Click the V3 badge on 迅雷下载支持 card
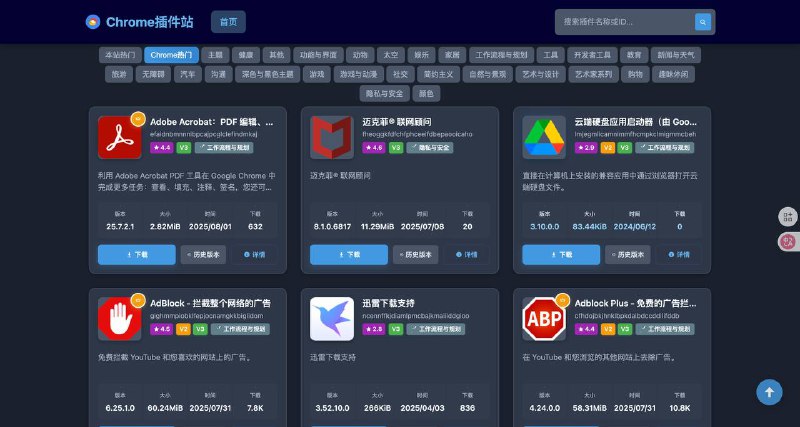 click(396, 330)
